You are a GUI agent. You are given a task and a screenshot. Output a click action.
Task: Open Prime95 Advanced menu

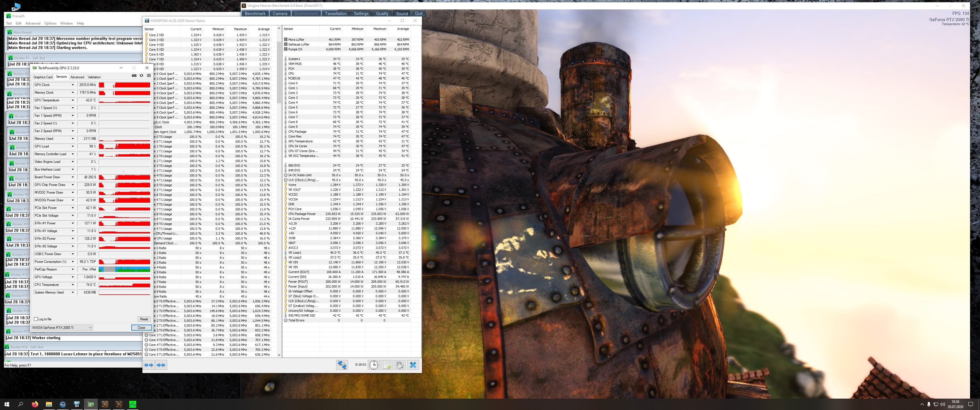(33, 23)
